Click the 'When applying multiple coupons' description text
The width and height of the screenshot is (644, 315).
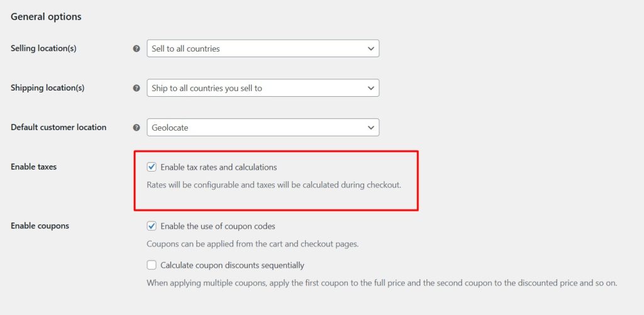coord(382,283)
